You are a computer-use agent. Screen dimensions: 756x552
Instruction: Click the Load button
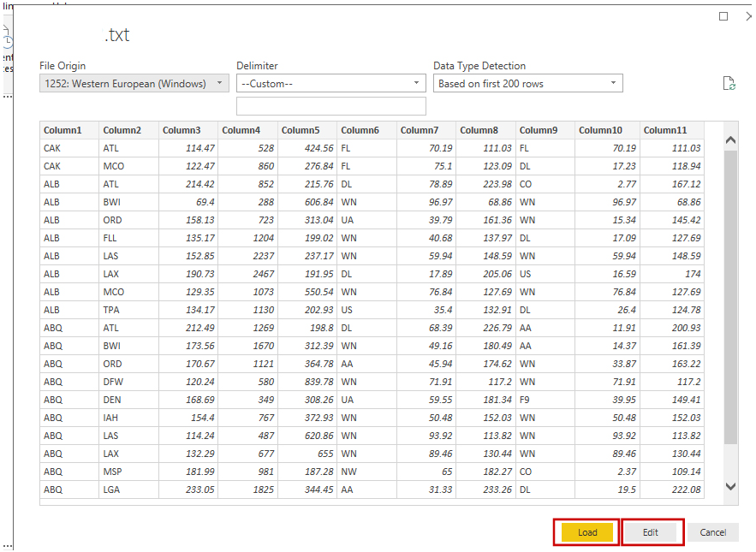(x=586, y=532)
